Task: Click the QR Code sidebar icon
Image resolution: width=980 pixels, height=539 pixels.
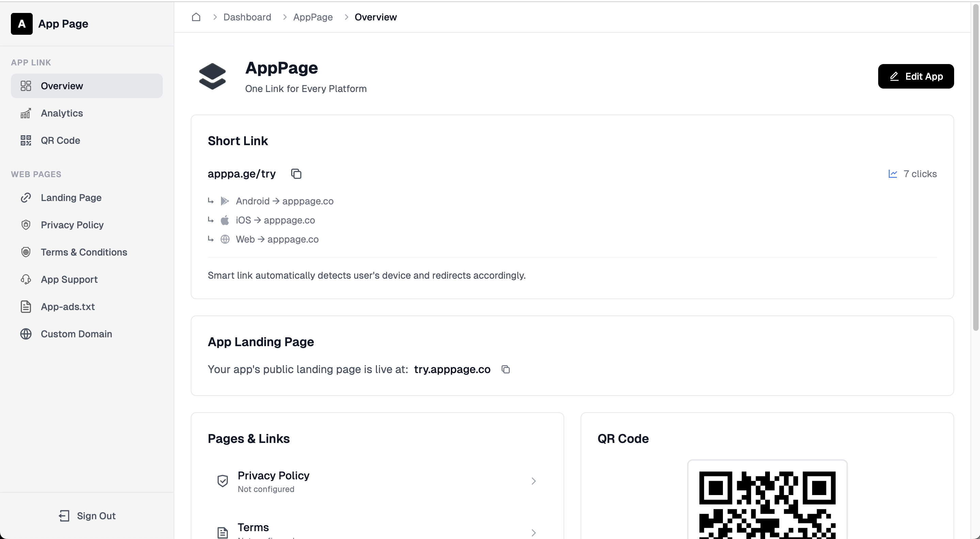Action: coord(26,140)
